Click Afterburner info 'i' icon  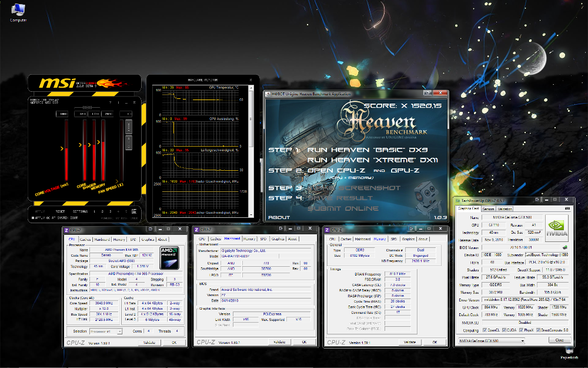click(x=119, y=102)
